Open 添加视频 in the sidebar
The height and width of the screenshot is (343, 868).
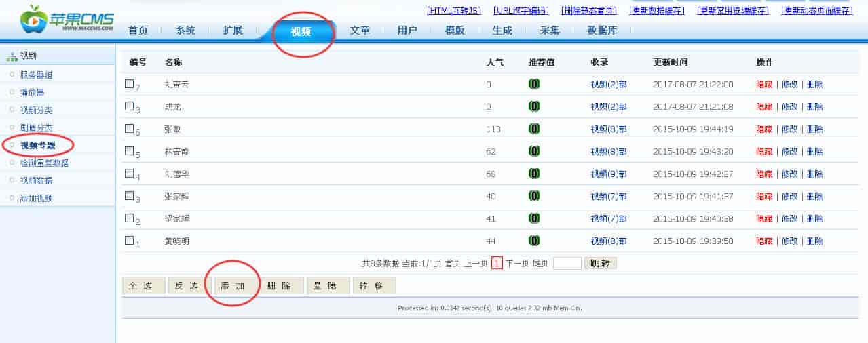tap(36, 198)
